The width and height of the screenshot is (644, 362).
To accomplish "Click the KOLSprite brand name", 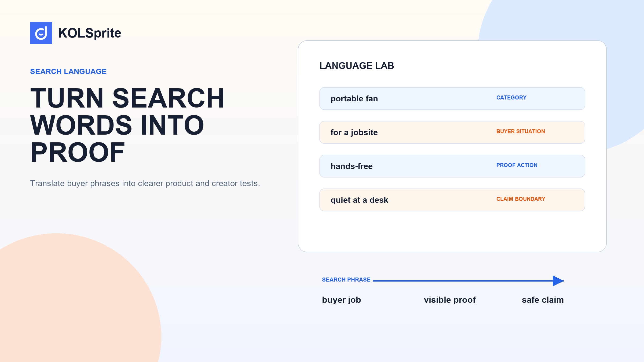I will 90,33.
